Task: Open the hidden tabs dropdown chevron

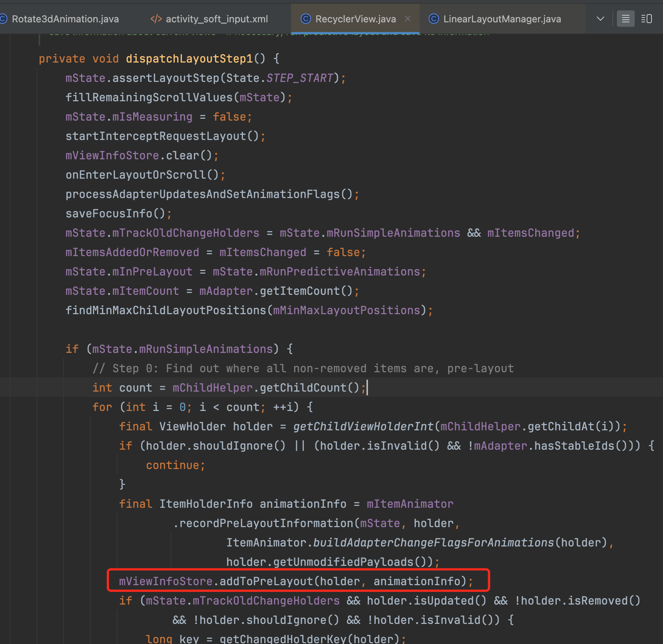Action: pos(600,19)
